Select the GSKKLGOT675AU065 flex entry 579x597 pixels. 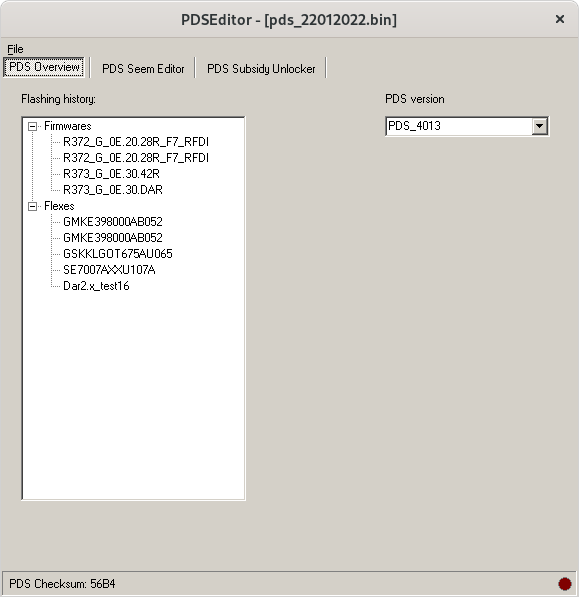pyautogui.click(x=118, y=254)
